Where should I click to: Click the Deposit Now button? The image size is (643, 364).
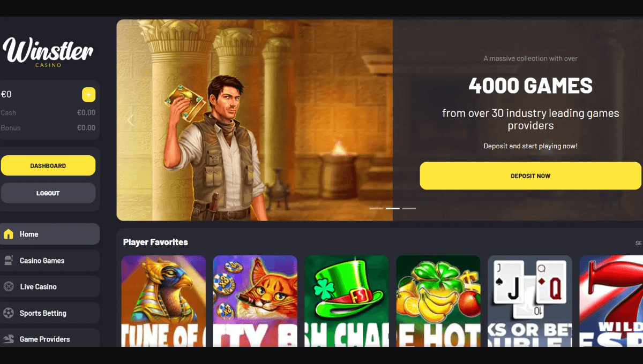coord(530,176)
